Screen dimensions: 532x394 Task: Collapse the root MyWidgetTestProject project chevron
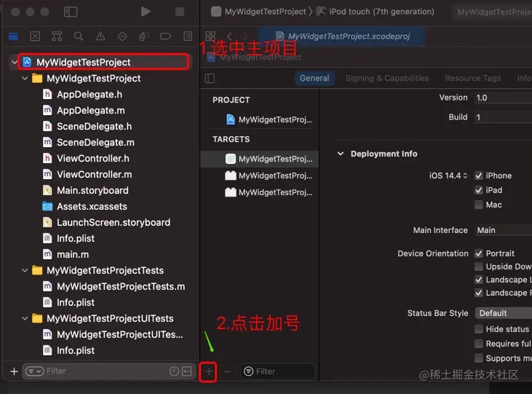[15, 62]
